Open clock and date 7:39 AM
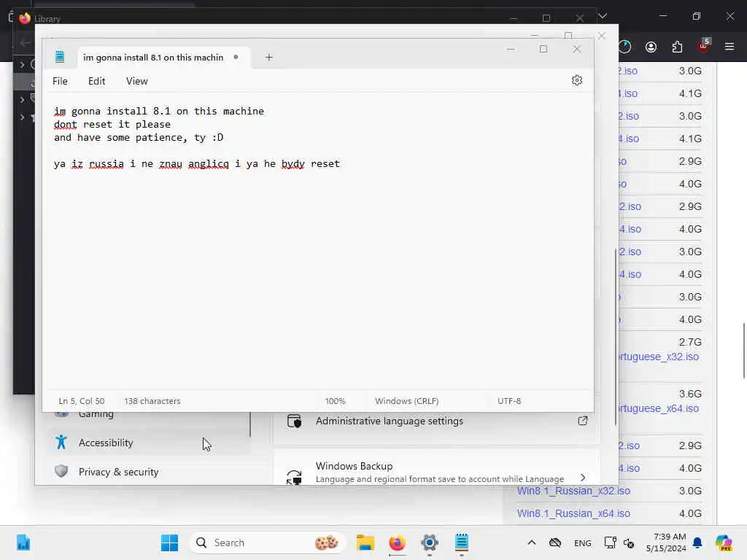The image size is (747, 560). click(x=666, y=542)
